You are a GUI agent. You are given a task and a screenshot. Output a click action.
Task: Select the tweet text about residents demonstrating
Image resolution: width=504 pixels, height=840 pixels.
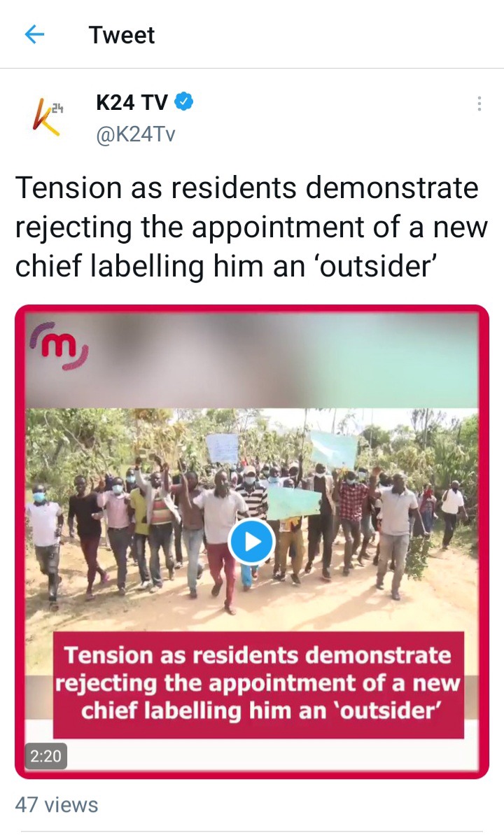[x=251, y=227]
